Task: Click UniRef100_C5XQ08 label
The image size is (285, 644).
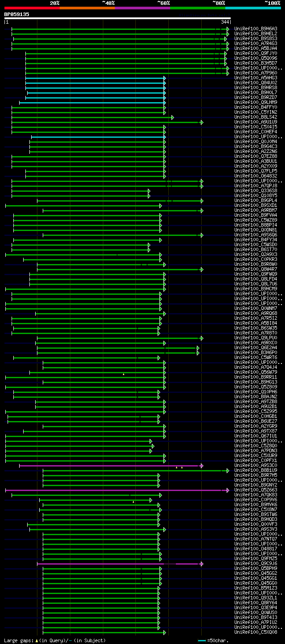Action: [256, 632]
